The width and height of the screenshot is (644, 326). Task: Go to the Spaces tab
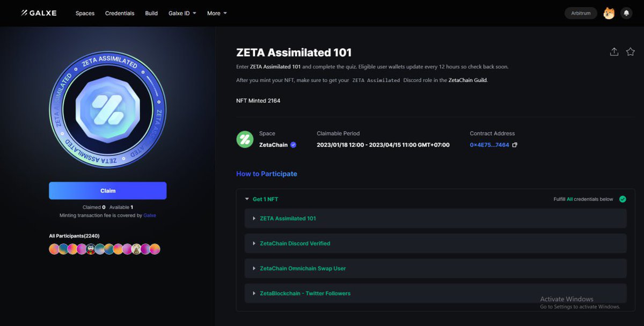pos(85,13)
